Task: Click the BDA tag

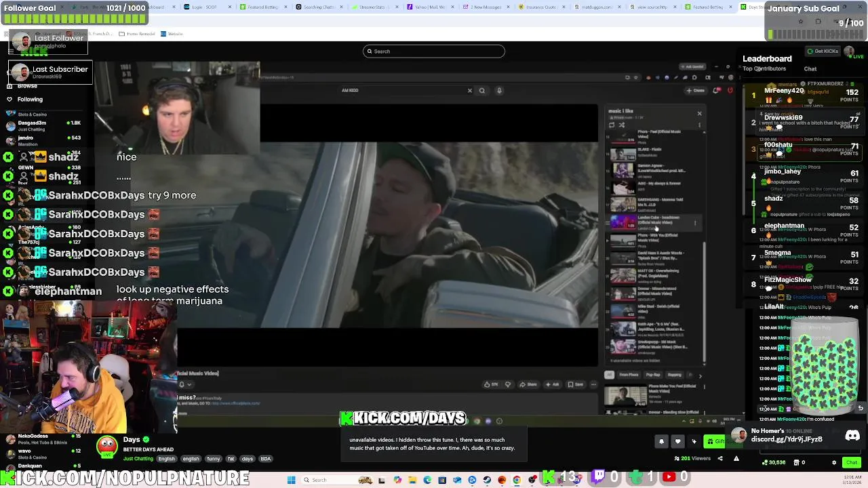Action: coord(266,459)
